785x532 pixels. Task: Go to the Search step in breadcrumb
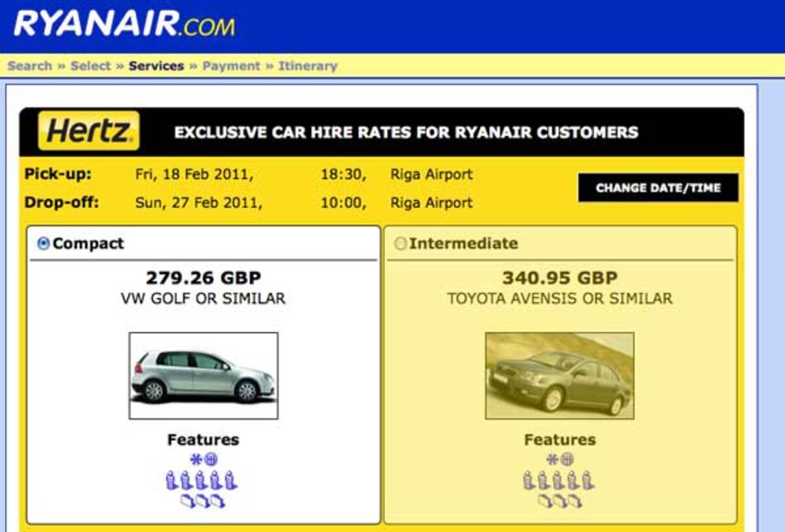point(29,66)
